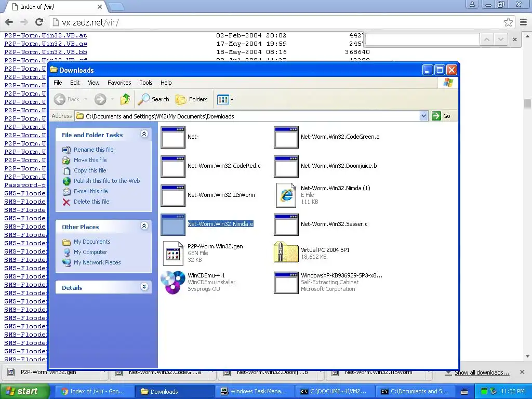Open My Computer in Other Places

tap(90, 252)
